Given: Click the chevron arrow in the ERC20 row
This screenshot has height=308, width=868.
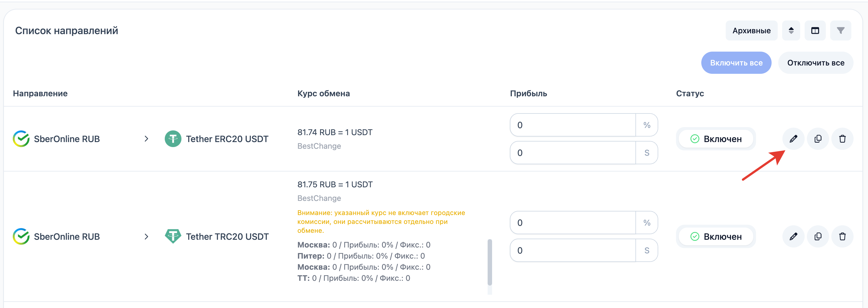Looking at the screenshot, I should click(x=146, y=139).
